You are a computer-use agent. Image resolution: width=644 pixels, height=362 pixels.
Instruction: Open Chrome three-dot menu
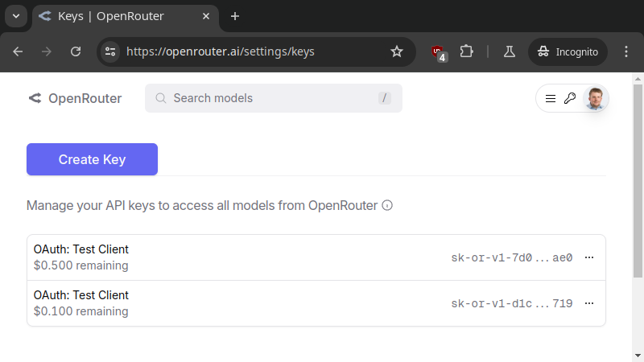626,51
